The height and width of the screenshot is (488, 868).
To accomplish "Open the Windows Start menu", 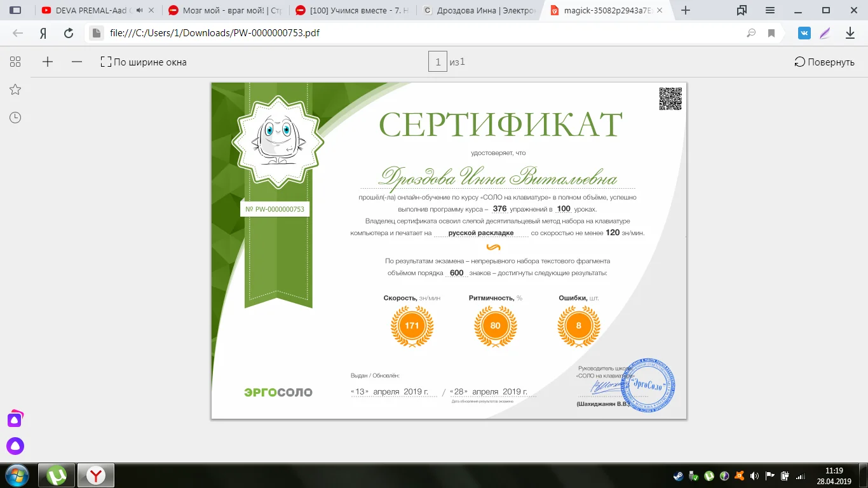I will (x=17, y=475).
